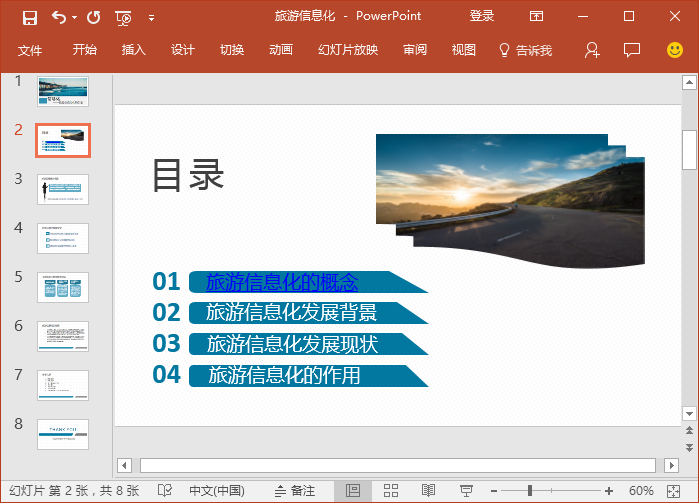Click the 告诉我 search box
699x503 pixels.
coord(526,50)
